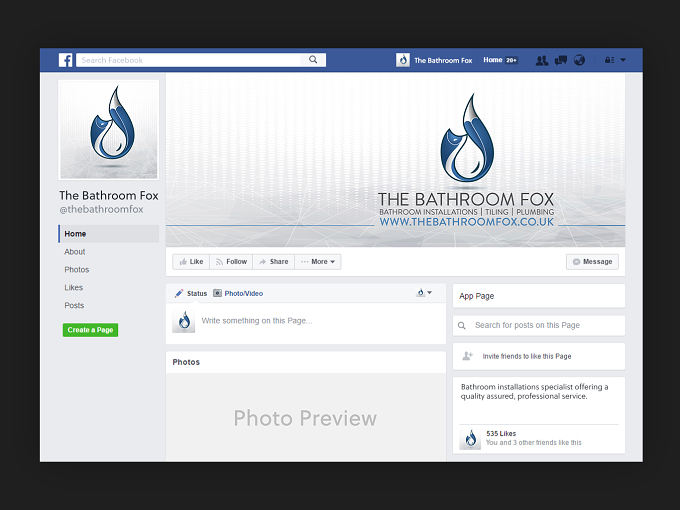Like the page with the Like button
The width and height of the screenshot is (680, 510).
tap(191, 262)
